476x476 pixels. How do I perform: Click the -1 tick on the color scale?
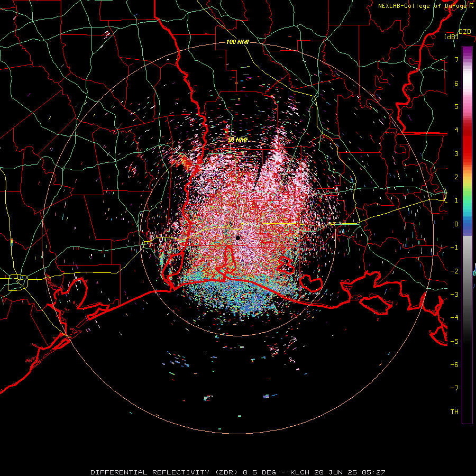pyautogui.click(x=454, y=248)
